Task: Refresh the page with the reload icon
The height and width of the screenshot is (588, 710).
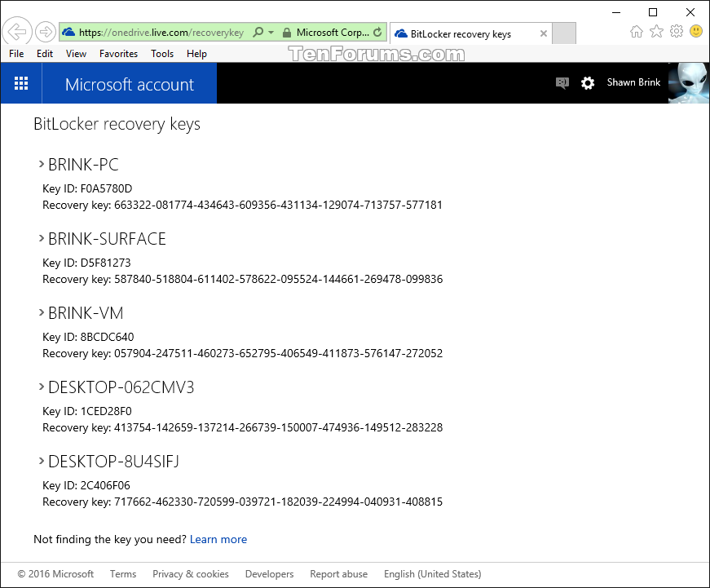Action: tap(377, 32)
